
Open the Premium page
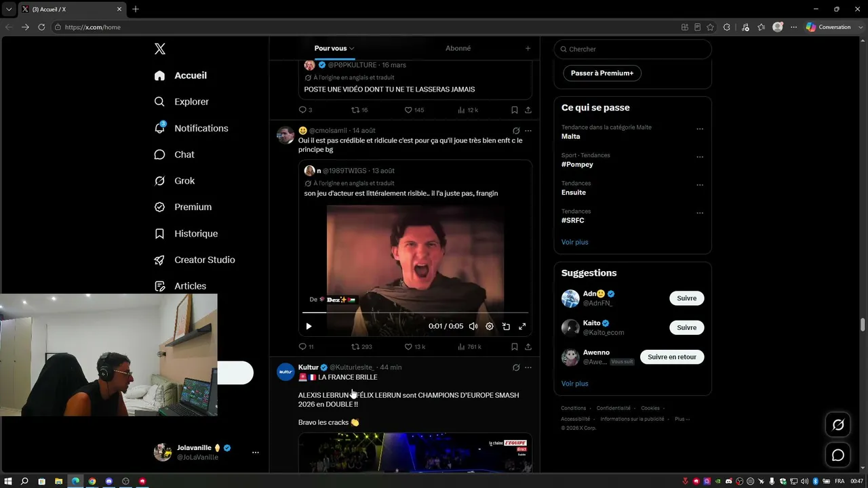pos(183,207)
